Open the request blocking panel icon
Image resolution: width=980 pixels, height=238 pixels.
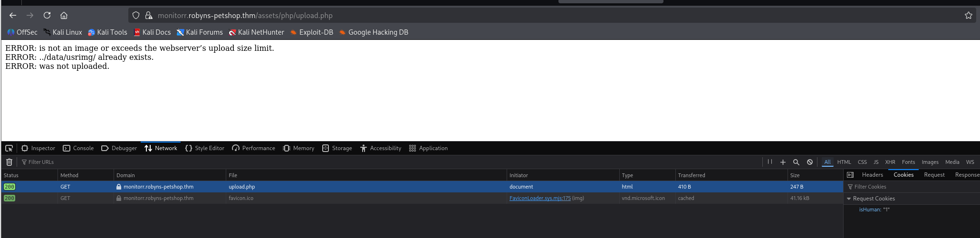(x=810, y=162)
